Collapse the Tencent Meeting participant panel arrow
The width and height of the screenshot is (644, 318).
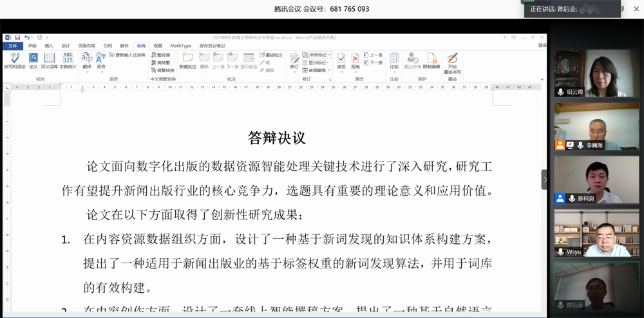tap(545, 180)
